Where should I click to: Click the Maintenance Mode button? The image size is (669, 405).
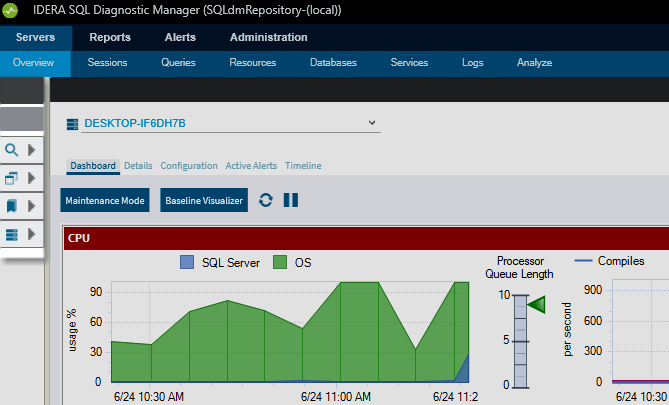pyautogui.click(x=106, y=200)
